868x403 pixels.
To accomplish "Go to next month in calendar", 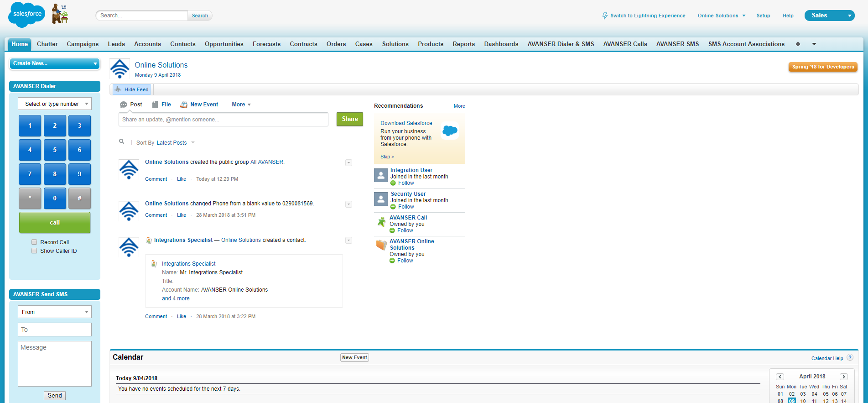I will [x=844, y=377].
